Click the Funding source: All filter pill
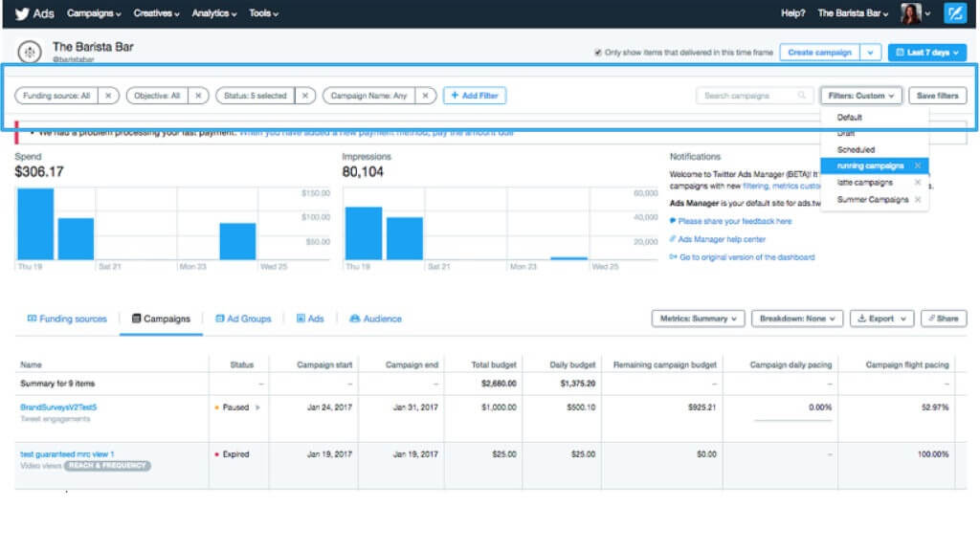 click(56, 96)
